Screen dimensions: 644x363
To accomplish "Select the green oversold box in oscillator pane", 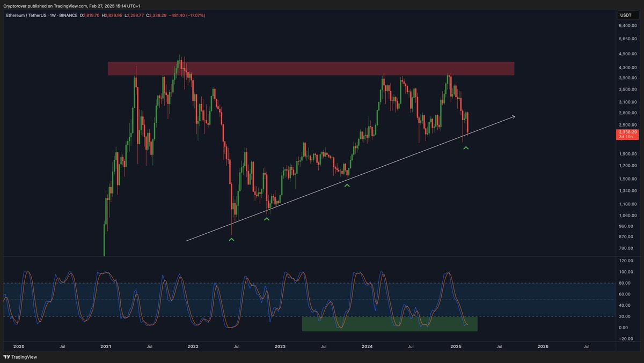I will coord(389,323).
